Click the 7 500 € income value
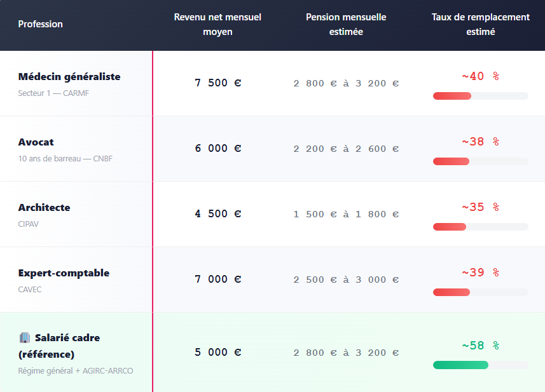545x392 pixels. click(x=217, y=83)
